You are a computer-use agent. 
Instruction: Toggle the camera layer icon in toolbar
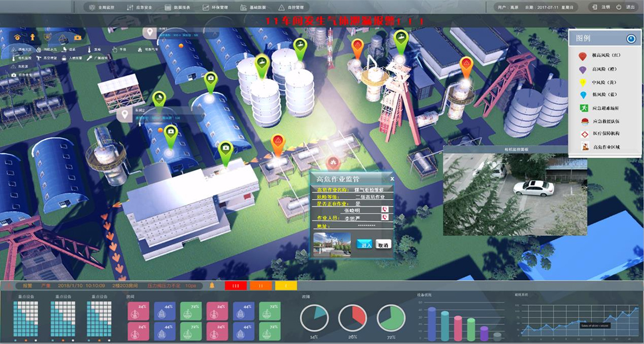pos(78,37)
